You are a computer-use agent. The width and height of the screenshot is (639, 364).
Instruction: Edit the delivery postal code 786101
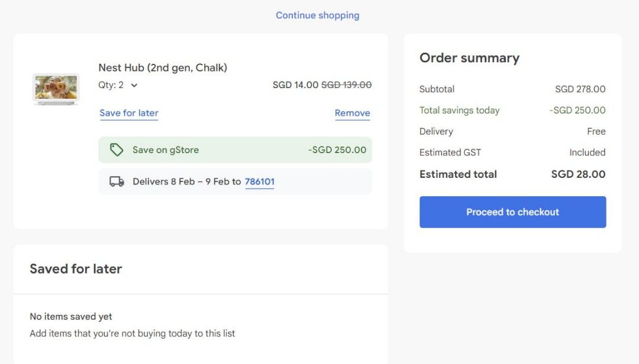click(x=260, y=181)
